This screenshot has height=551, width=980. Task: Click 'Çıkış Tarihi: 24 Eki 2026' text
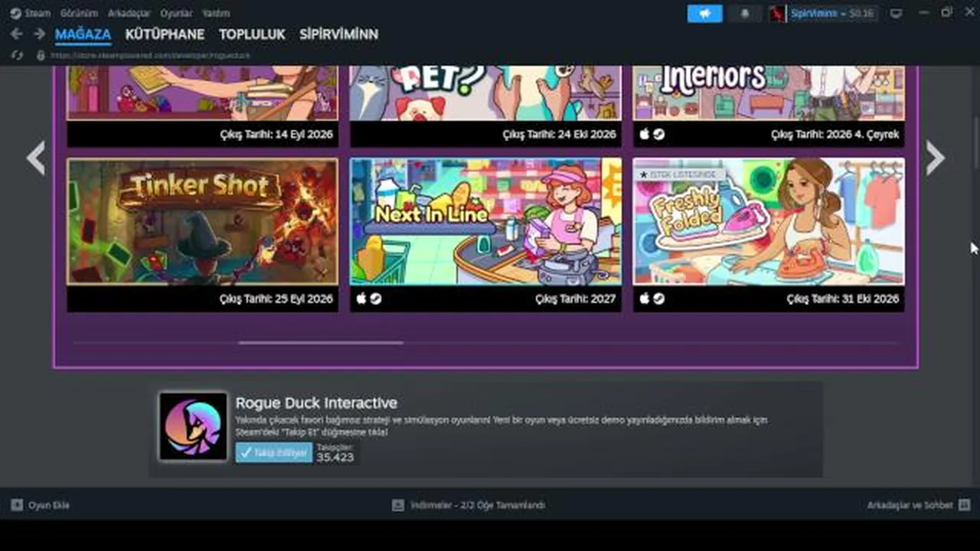(x=560, y=134)
